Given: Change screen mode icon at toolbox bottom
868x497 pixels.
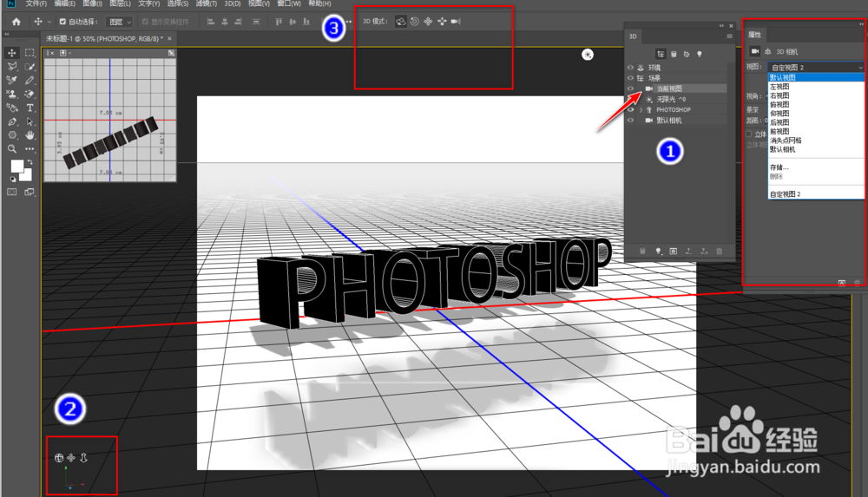Looking at the screenshot, I should click(30, 192).
